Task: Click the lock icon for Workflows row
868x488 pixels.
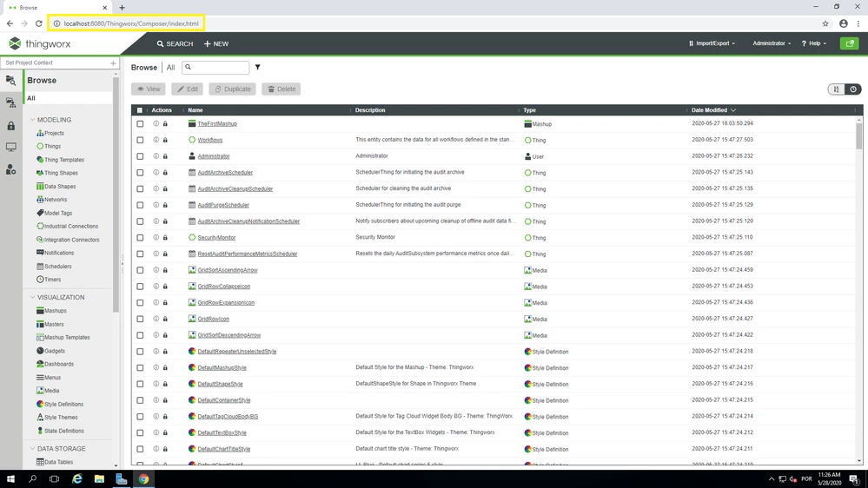Action: pyautogui.click(x=165, y=140)
